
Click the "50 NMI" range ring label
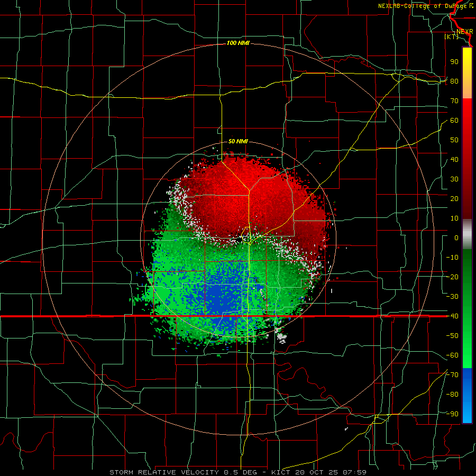238,141
